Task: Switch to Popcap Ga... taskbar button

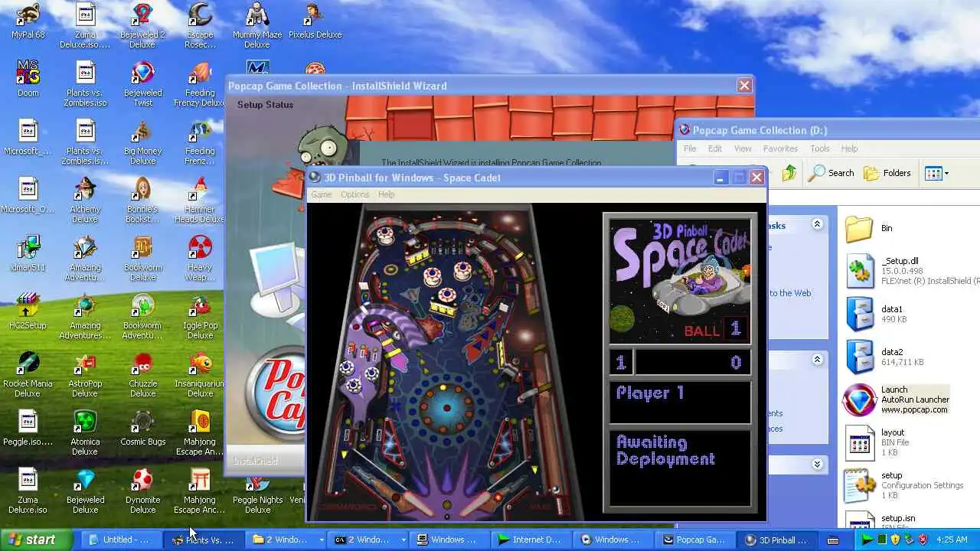Action: click(694, 540)
